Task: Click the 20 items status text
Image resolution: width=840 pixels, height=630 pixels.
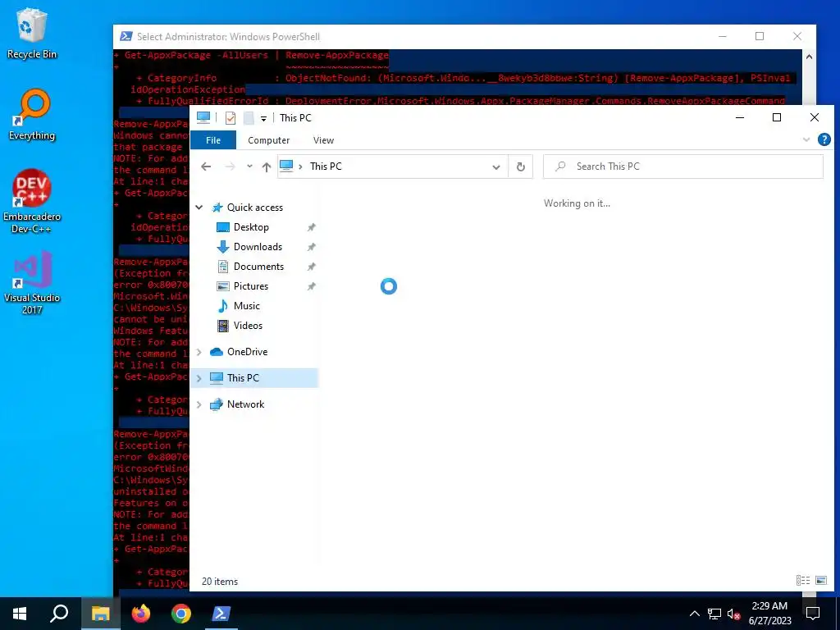Action: coord(220,582)
